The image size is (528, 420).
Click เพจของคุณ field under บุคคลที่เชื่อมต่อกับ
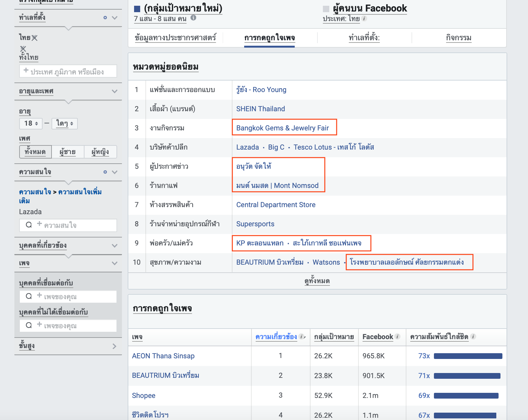tap(68, 296)
